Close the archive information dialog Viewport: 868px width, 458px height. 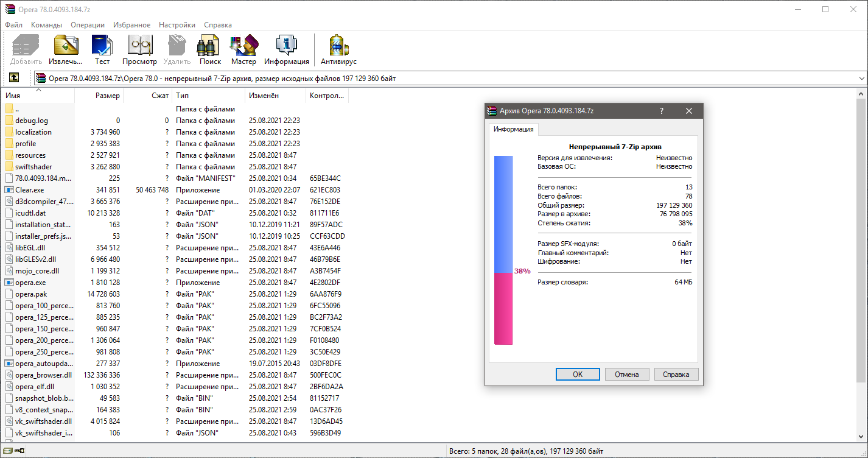689,111
